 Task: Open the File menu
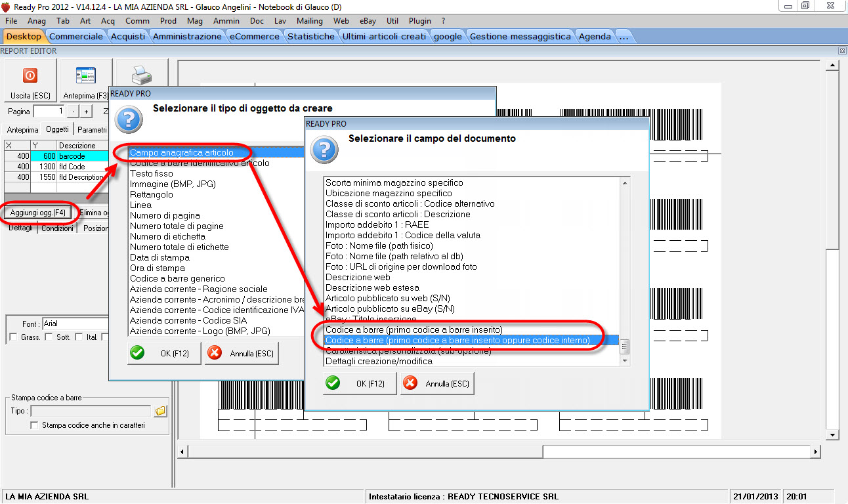pyautogui.click(x=11, y=21)
